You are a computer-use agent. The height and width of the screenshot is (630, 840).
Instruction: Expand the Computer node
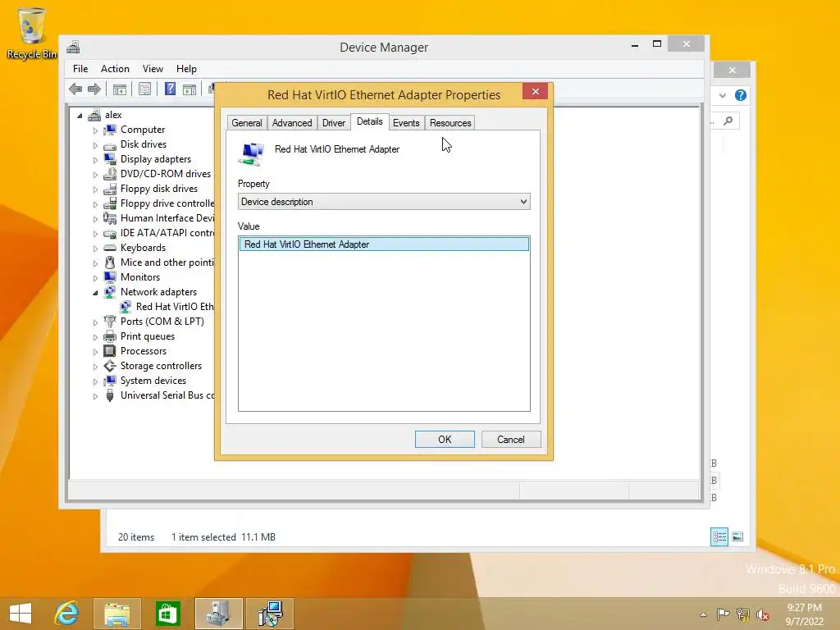95,130
